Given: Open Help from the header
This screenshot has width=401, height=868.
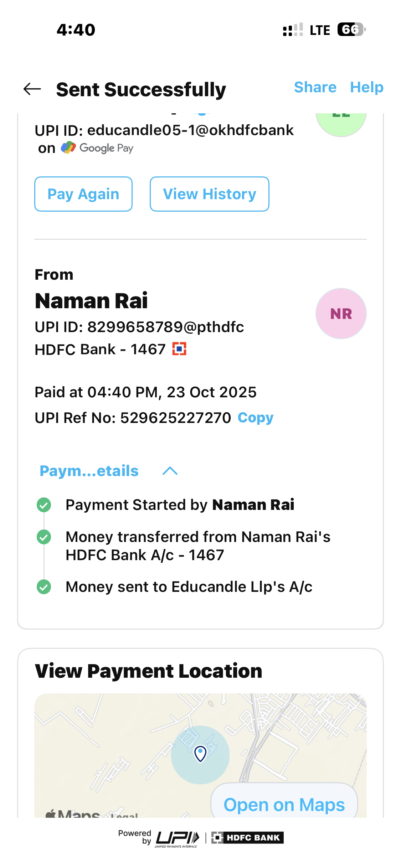Looking at the screenshot, I should (x=366, y=87).
